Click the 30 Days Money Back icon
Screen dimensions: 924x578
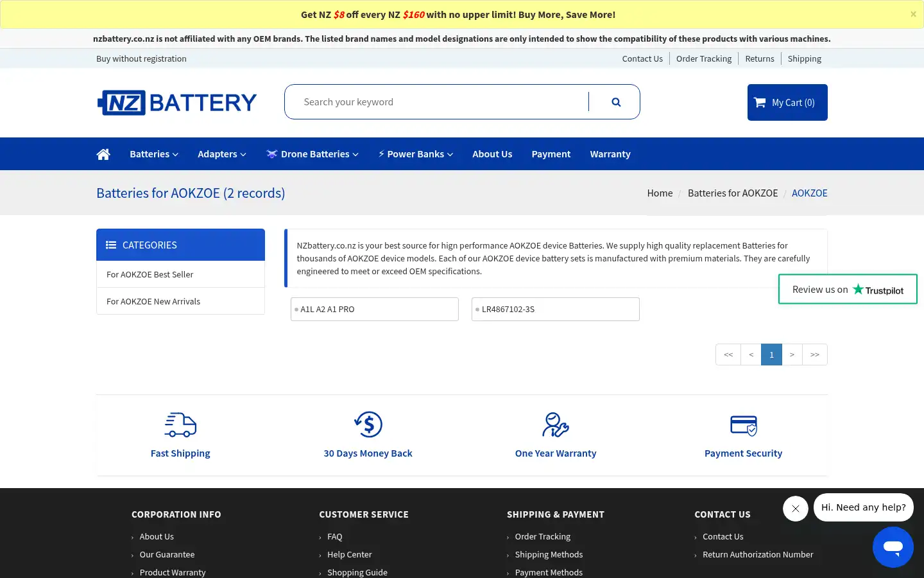point(368,425)
